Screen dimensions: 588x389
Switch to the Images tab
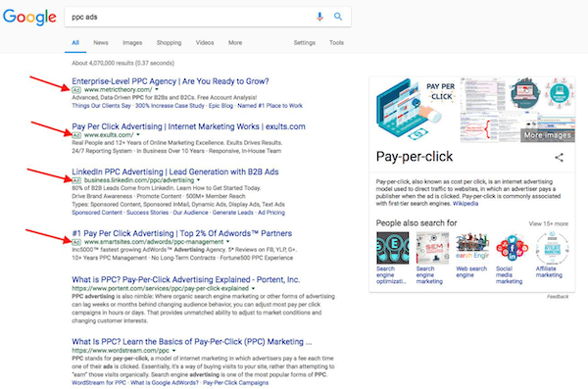tap(132, 43)
